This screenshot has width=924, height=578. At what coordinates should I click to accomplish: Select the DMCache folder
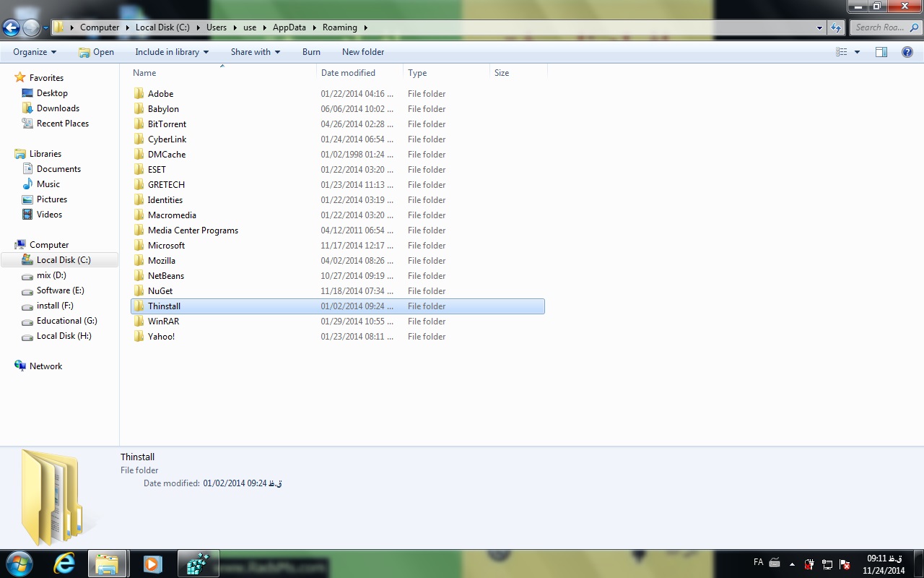click(338, 155)
